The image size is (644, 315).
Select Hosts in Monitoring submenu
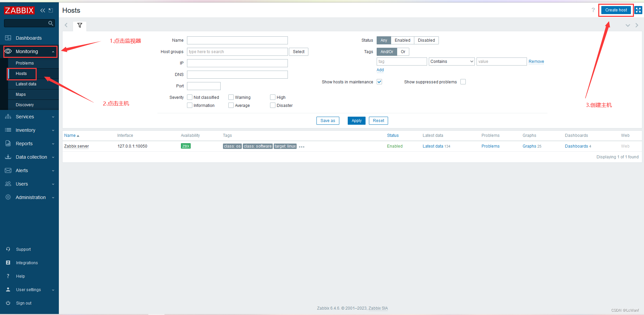(21, 74)
